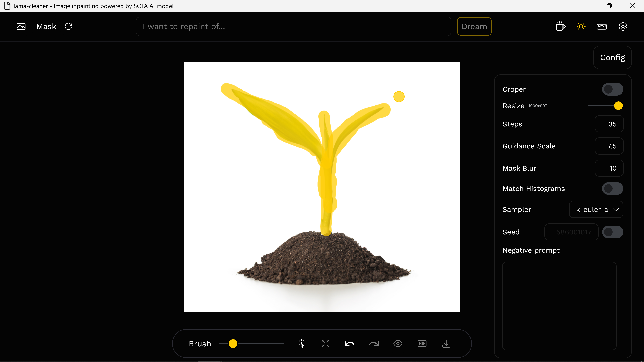Download the result image
Viewport: 644px width, 362px height.
click(446, 344)
